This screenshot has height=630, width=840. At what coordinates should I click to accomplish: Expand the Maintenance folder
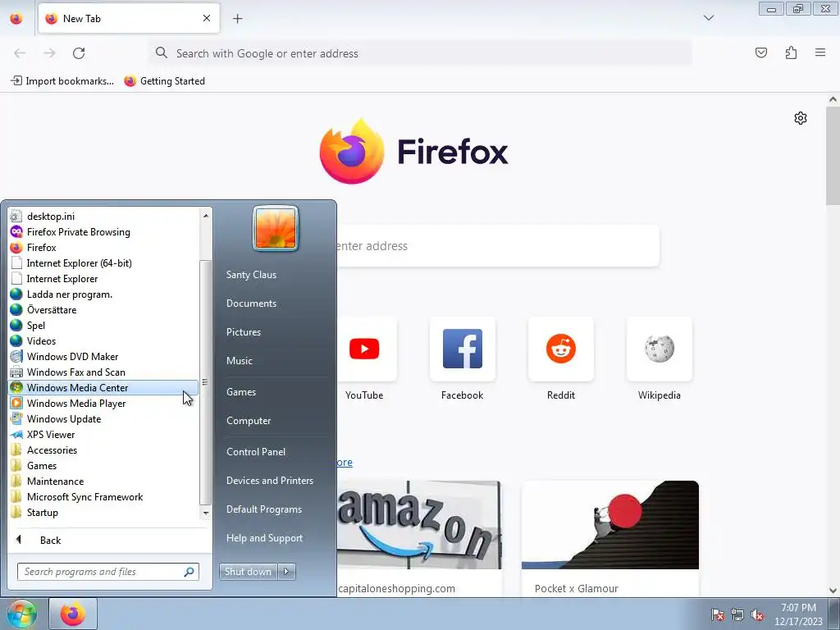[x=103, y=481]
